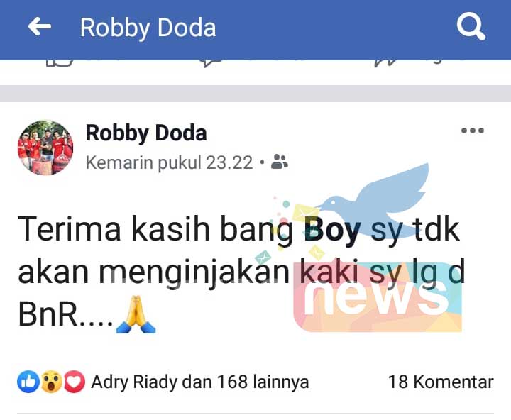Open the three-dot post options menu
The image size is (511, 420).
point(472,131)
